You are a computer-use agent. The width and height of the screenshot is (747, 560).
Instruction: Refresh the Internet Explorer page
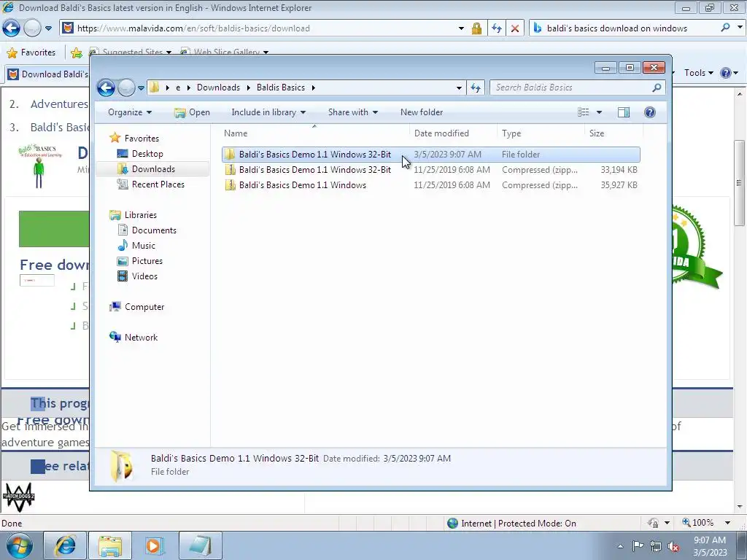point(496,28)
